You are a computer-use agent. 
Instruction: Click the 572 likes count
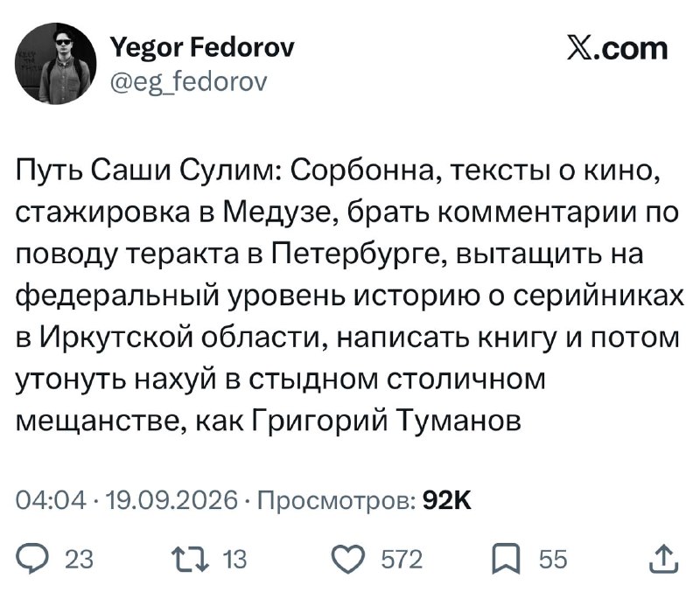[x=402, y=560]
